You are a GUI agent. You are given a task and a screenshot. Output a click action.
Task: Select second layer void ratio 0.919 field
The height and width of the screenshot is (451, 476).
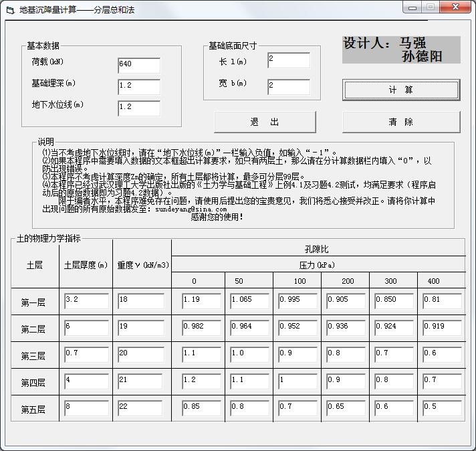click(x=443, y=328)
